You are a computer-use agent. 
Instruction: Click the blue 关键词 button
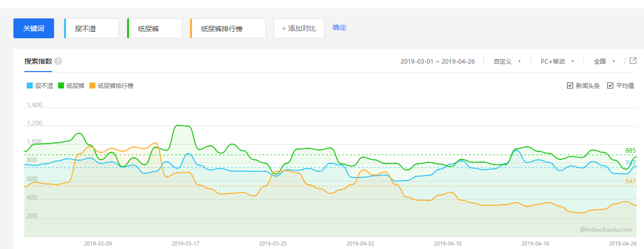click(34, 28)
